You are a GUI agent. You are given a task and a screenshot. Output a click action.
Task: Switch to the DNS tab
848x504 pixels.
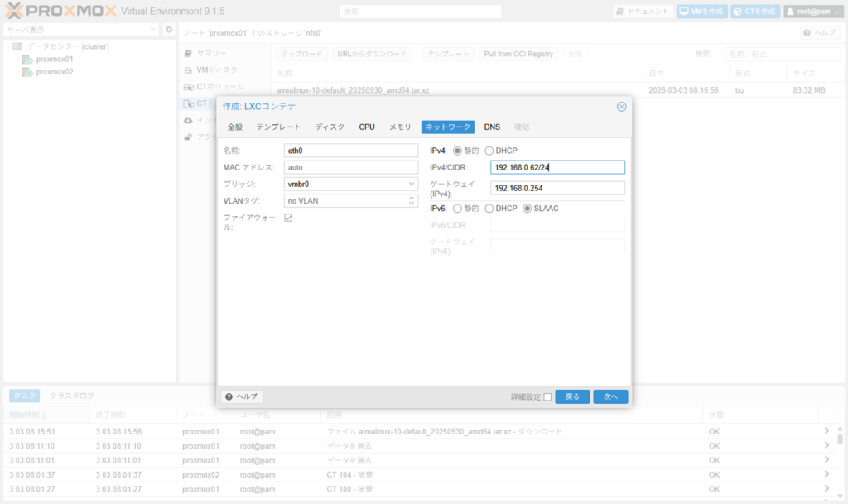492,127
